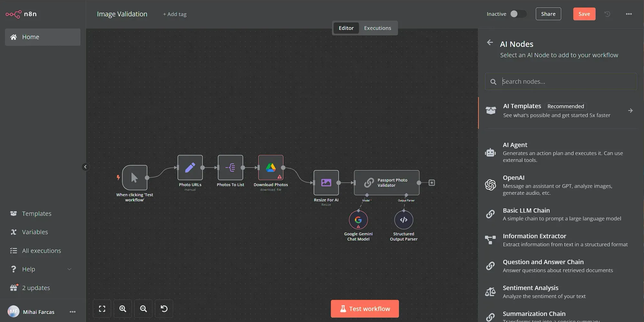644x322 pixels.
Task: Open workflow version history
Action: pos(607,14)
